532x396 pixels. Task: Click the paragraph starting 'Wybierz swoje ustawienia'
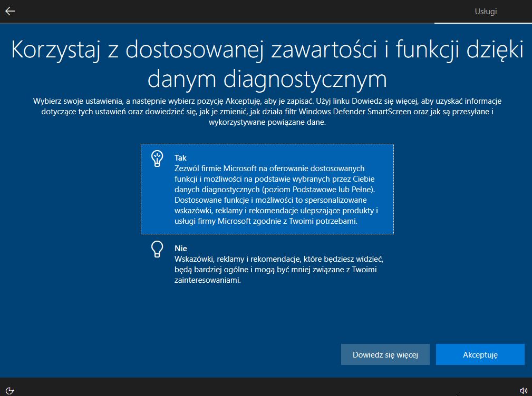[x=267, y=112]
